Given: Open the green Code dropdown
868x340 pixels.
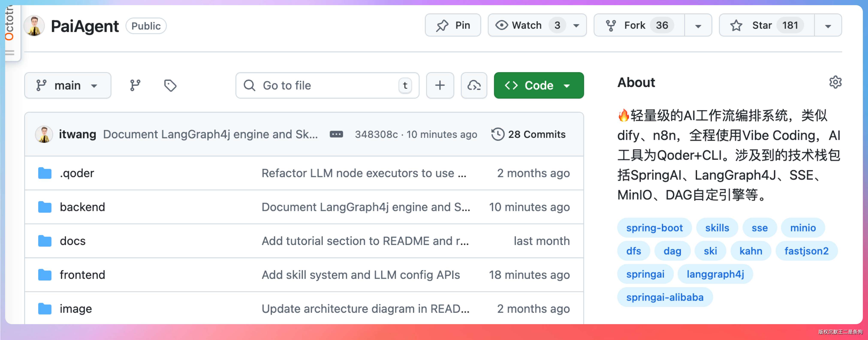Looking at the screenshot, I should (x=538, y=85).
